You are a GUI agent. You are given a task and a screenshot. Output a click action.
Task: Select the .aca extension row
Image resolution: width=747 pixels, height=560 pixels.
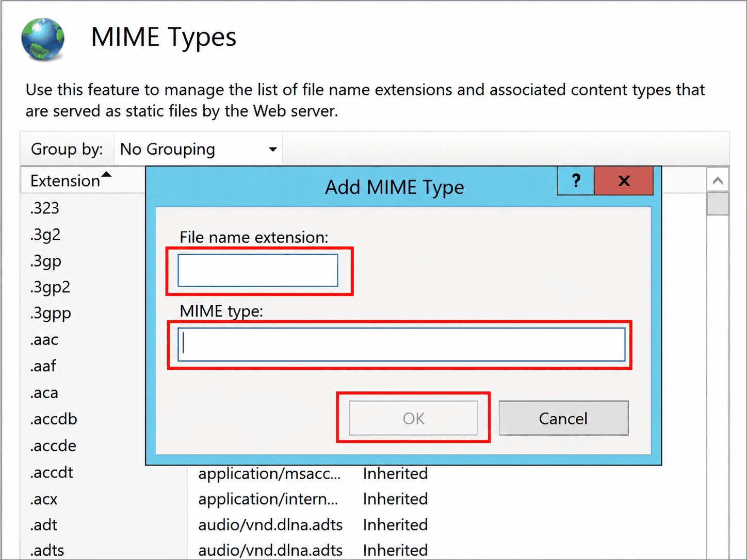pos(44,393)
